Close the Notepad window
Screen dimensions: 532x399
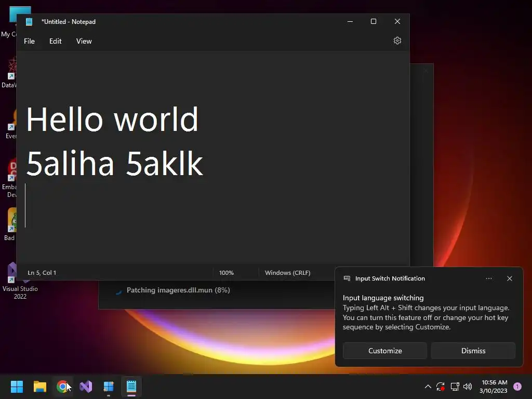point(397,21)
